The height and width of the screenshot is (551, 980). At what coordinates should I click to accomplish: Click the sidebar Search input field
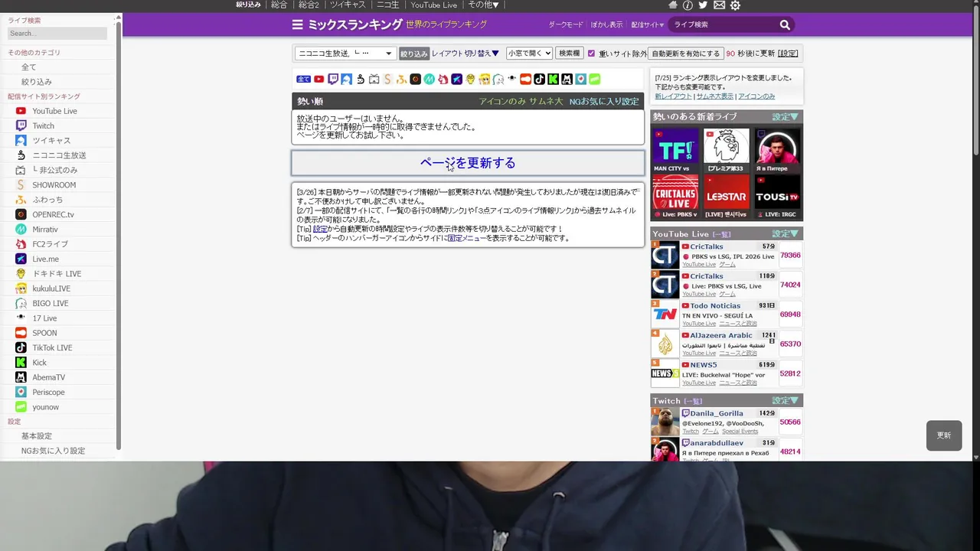57,34
